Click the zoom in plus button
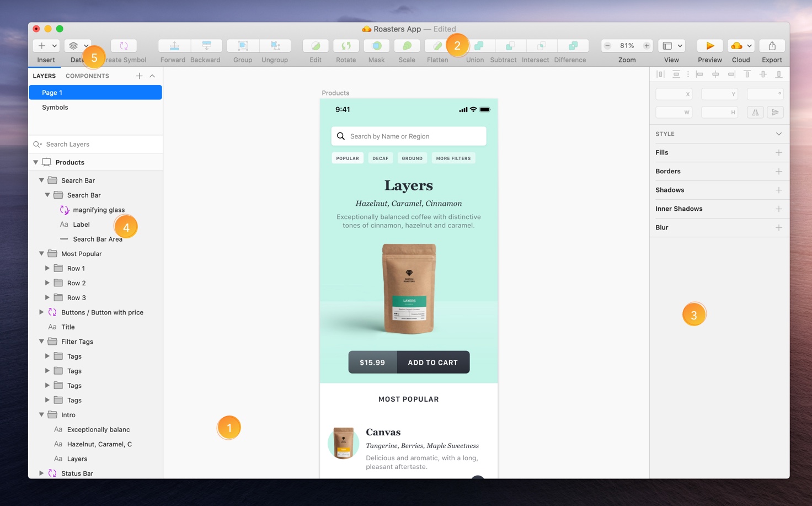Screen dimensions: 812x506 (646, 46)
